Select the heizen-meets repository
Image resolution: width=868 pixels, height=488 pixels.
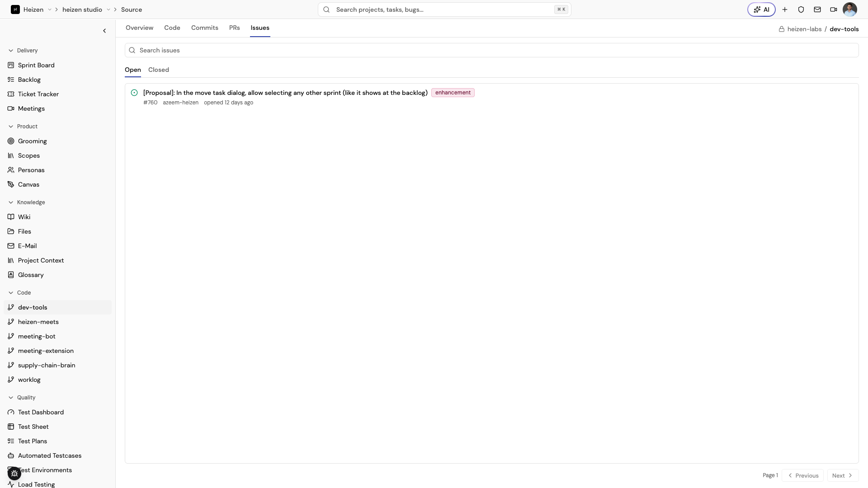57,322
